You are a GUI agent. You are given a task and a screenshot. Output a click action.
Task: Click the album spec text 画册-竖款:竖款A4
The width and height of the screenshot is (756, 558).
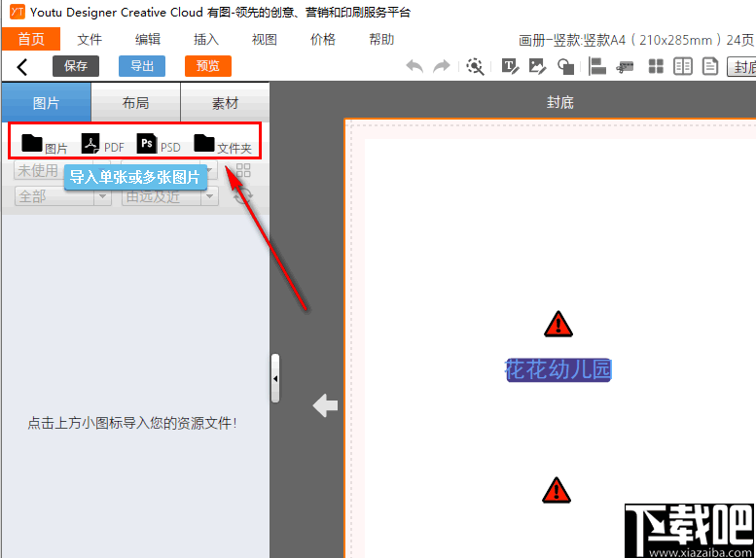click(x=572, y=40)
